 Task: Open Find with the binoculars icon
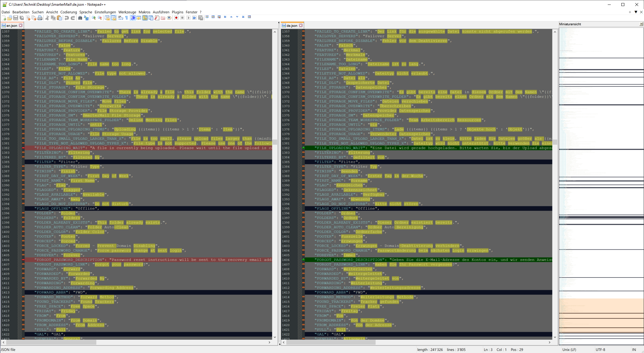80,18
